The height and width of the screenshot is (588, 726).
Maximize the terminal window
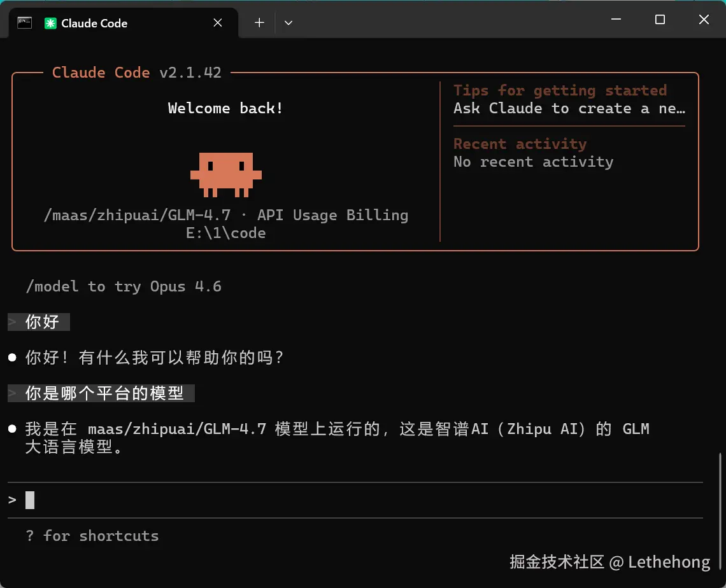click(x=660, y=20)
